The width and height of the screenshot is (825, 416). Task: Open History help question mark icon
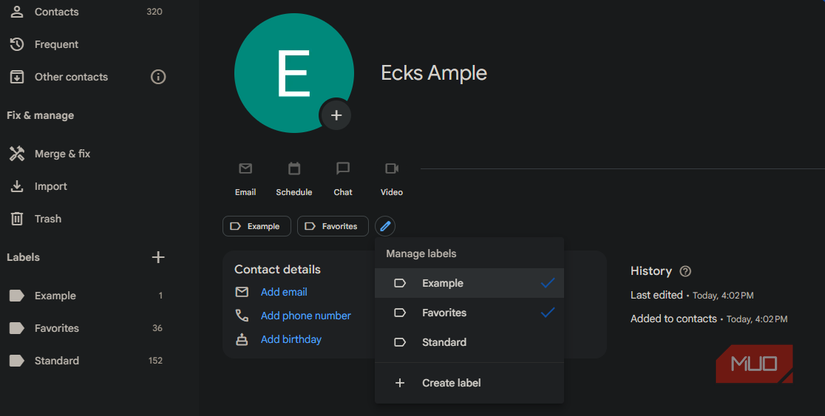tap(685, 271)
